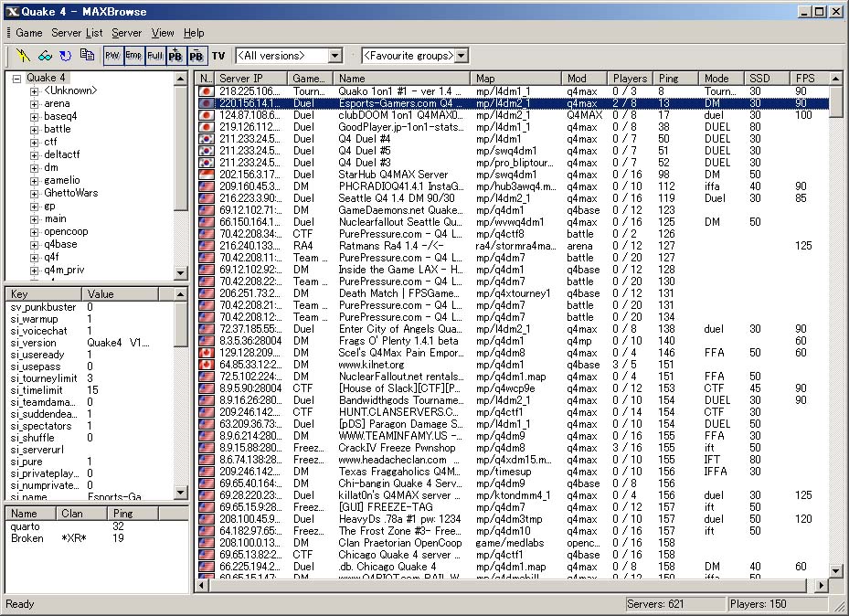Open the Help menu
Image resolution: width=849 pixels, height=616 pixels.
pyautogui.click(x=194, y=33)
